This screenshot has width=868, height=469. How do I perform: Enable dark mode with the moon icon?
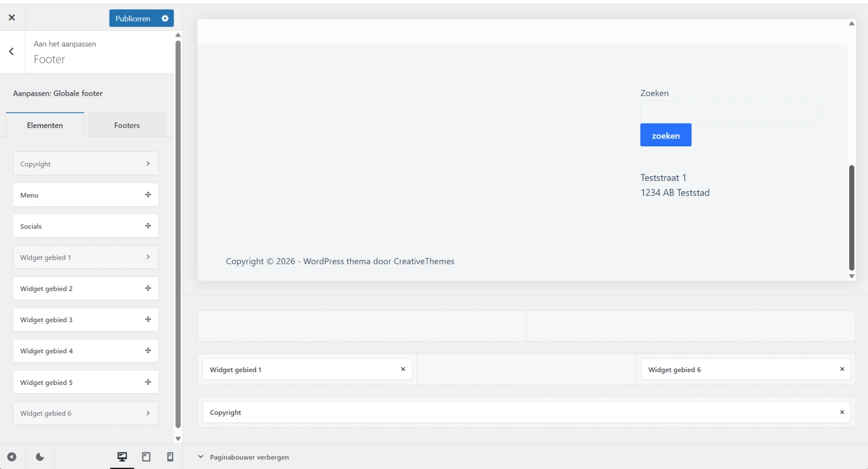coord(40,457)
